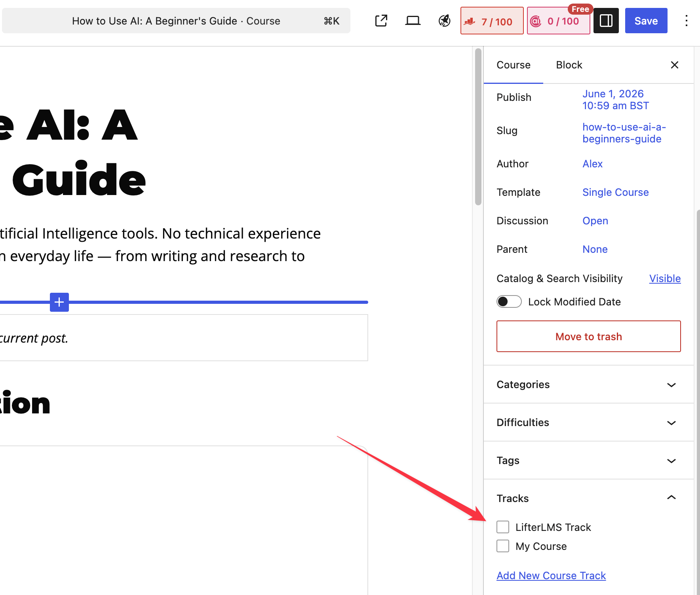Set the Parent value None
Screen dimensions: 700x595
pyautogui.click(x=595, y=249)
